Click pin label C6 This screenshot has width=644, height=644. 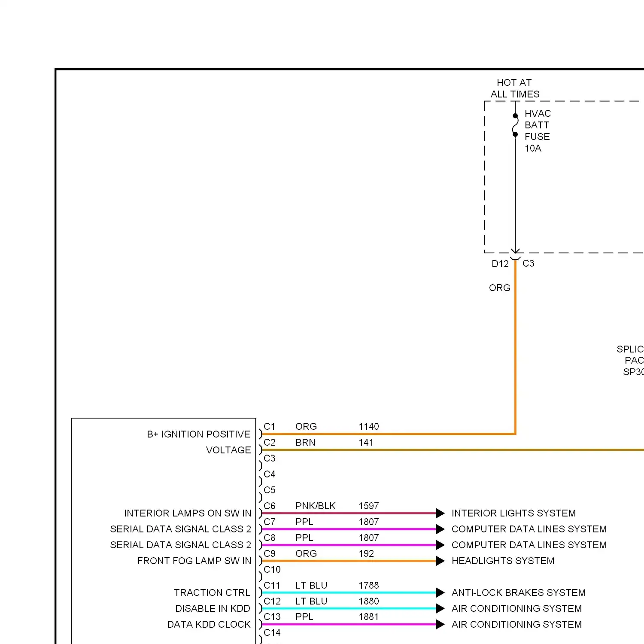coord(270,506)
